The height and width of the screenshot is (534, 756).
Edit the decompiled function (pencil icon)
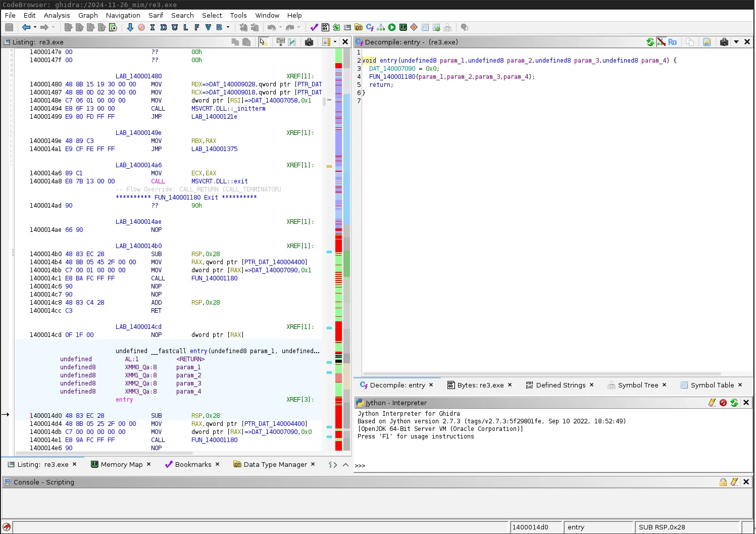click(707, 42)
